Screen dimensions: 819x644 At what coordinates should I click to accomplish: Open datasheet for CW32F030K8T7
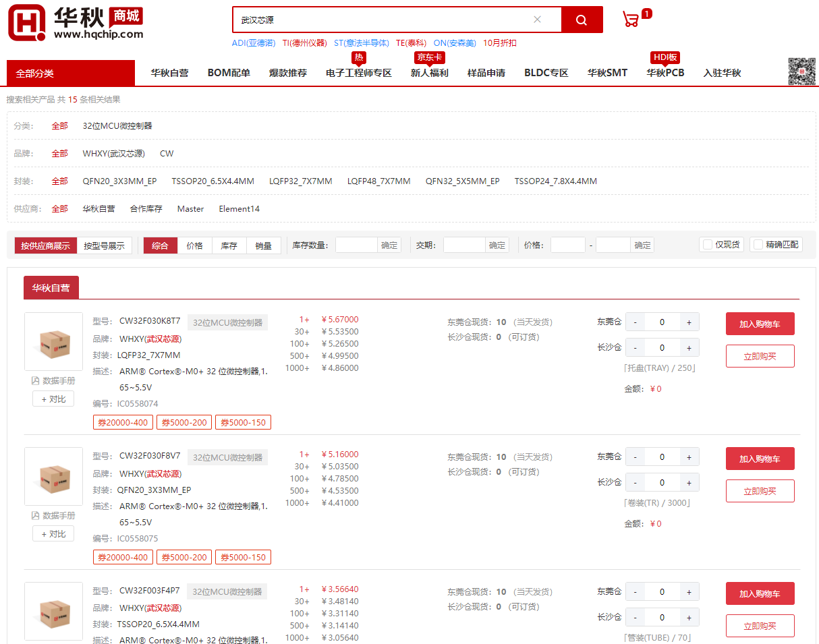[53, 381]
